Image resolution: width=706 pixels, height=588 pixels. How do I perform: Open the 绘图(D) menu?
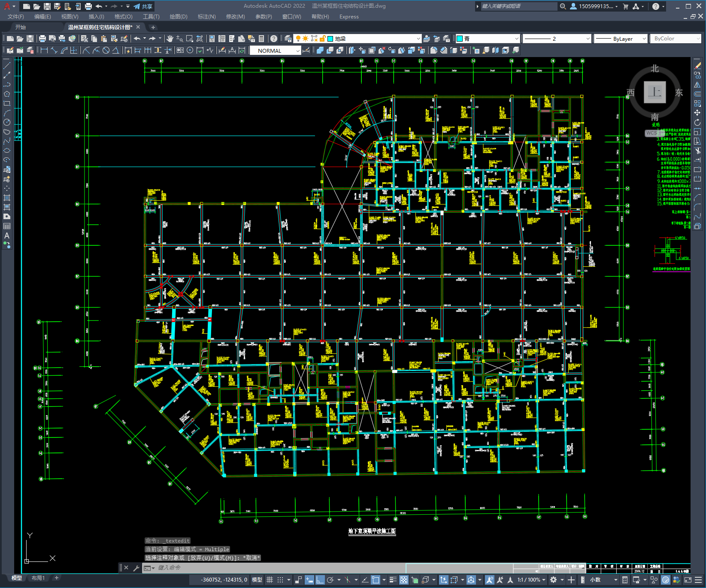click(179, 17)
